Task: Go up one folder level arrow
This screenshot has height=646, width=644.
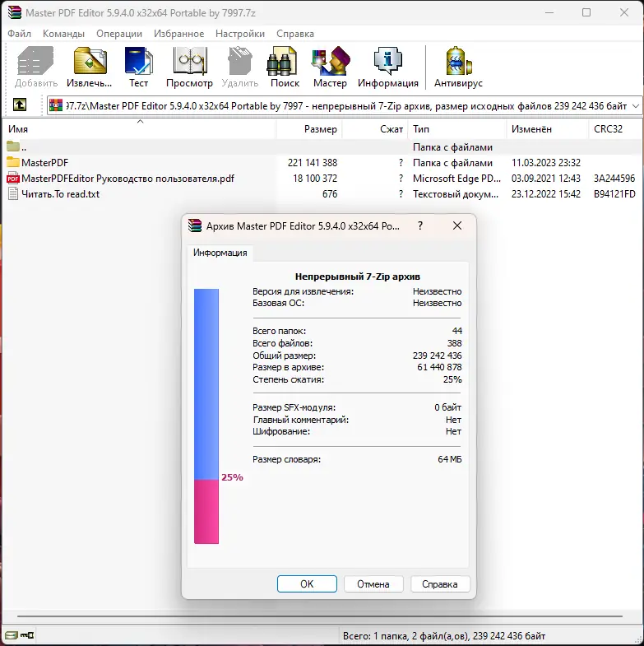Action: pos(20,105)
